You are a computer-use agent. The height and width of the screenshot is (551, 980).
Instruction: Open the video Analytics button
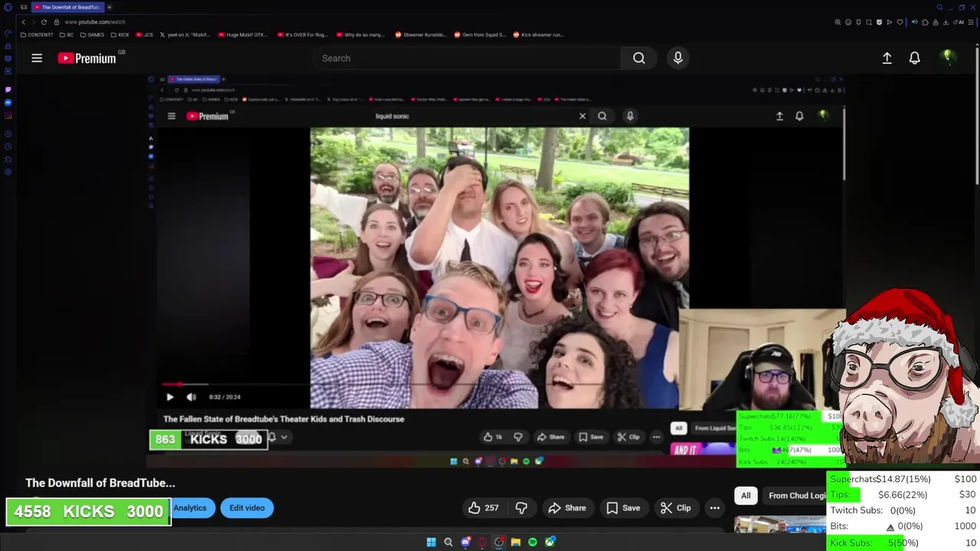[190, 508]
